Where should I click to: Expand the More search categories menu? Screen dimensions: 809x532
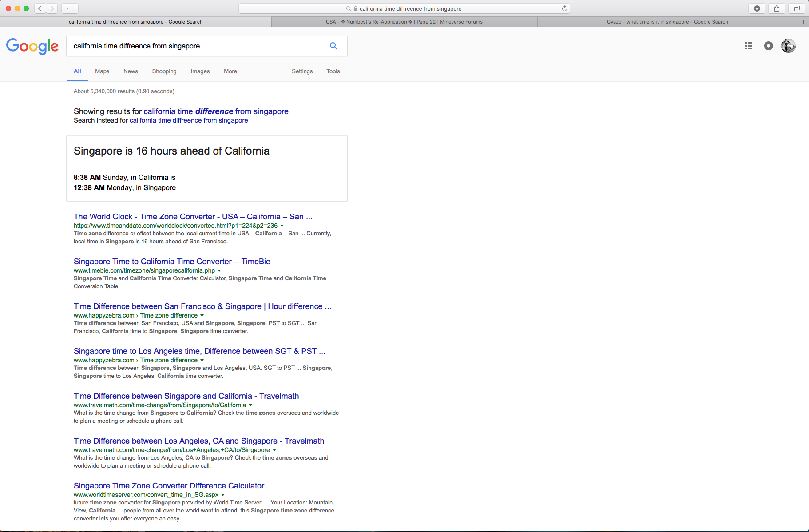pyautogui.click(x=230, y=71)
